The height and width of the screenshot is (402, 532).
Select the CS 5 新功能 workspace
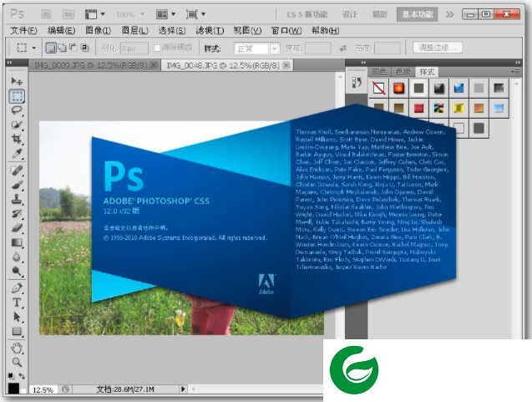pos(307,14)
